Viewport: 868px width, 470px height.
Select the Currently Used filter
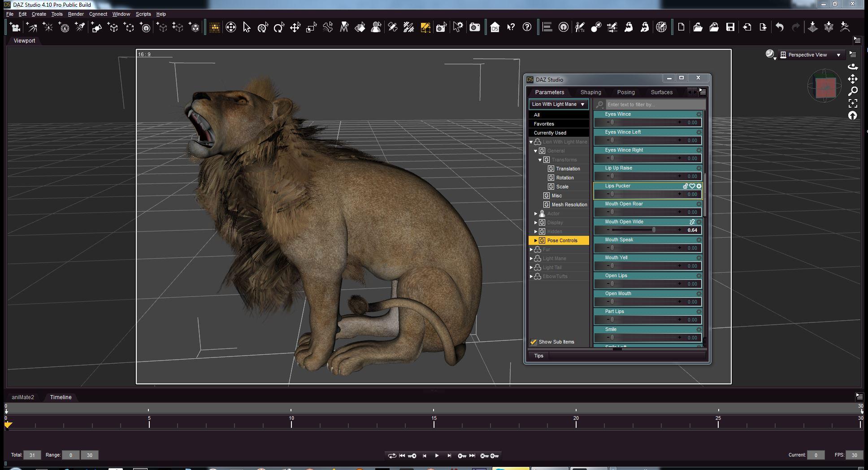[x=550, y=133]
